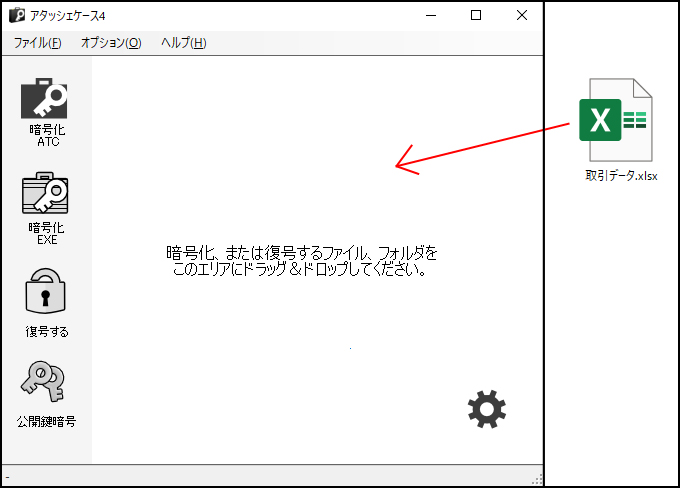Select the 取引データ.xlsx file name label
Screen dimensions: 680x488
pyautogui.click(x=621, y=176)
